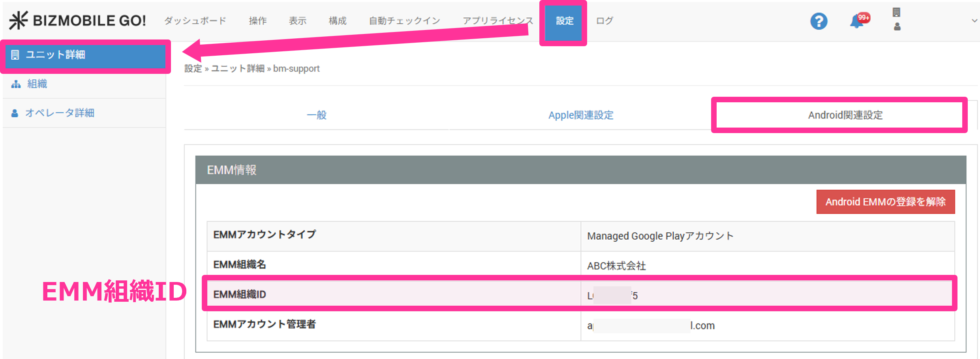Open the ログ menu
Screen dimensions: 980x359
click(605, 21)
